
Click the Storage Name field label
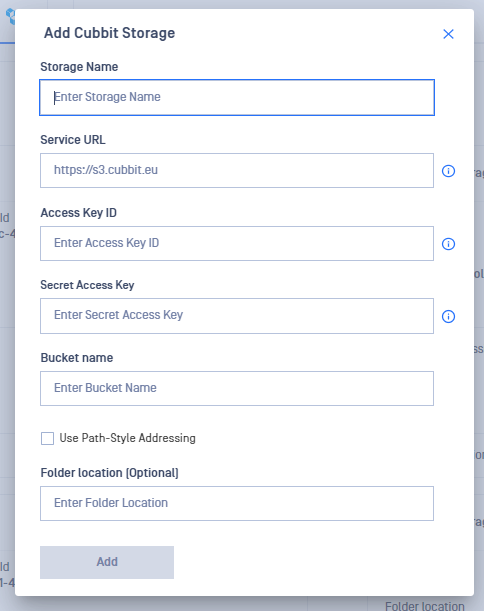point(79,67)
